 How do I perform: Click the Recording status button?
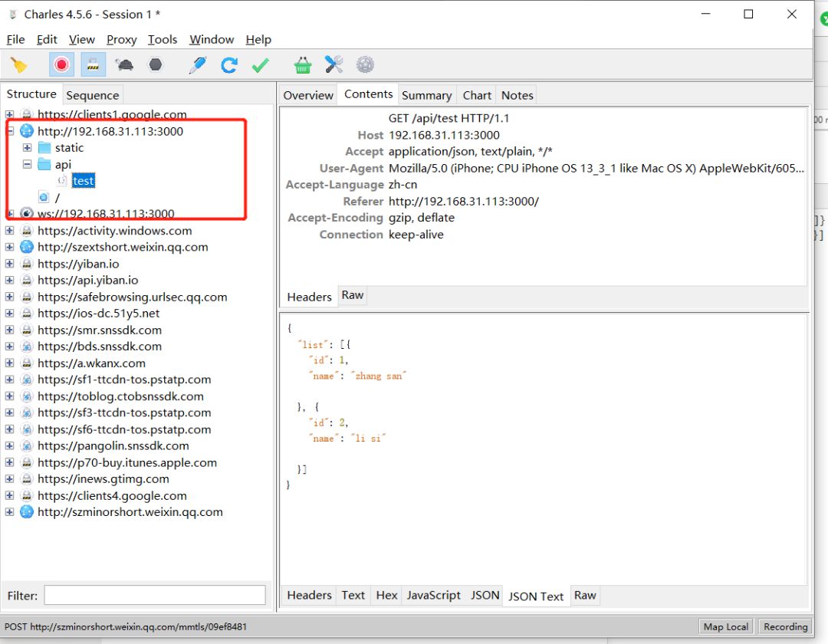(x=785, y=626)
